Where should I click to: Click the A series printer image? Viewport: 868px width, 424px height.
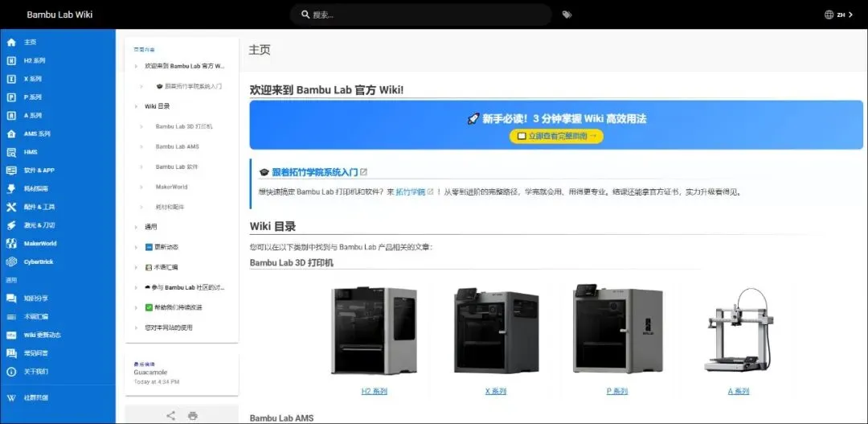tap(739, 330)
